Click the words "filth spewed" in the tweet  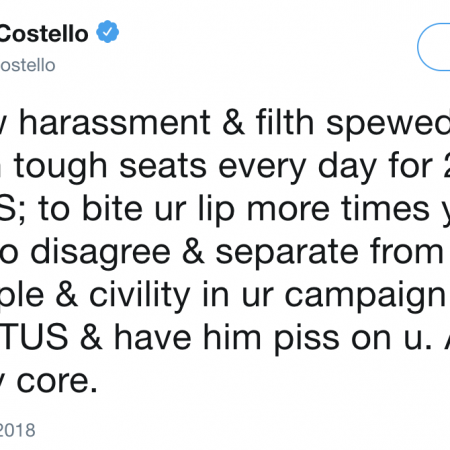(x=353, y=123)
